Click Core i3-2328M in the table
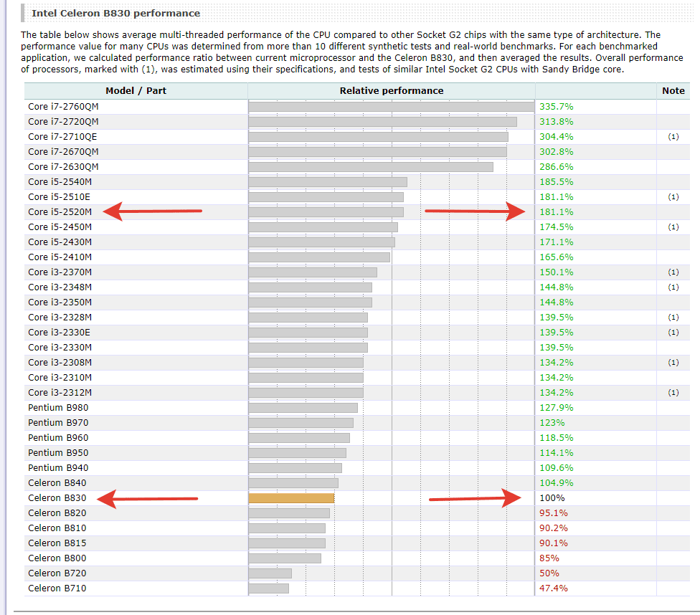 click(60, 318)
